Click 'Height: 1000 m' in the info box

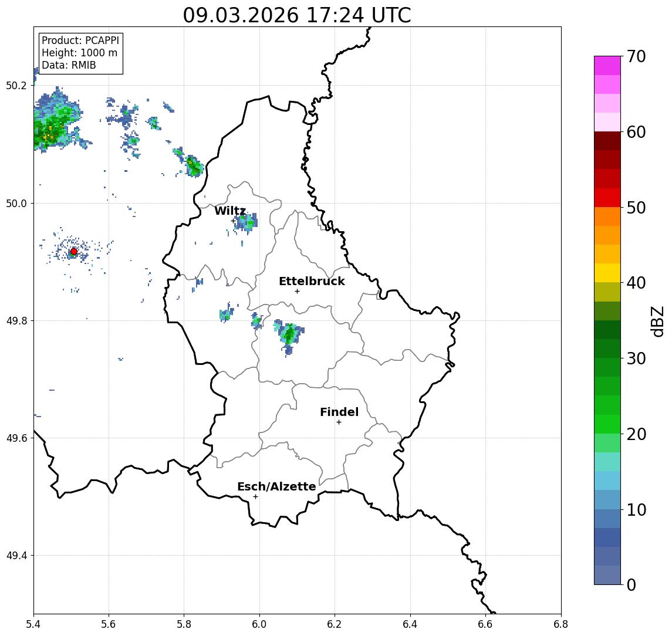[x=79, y=53]
